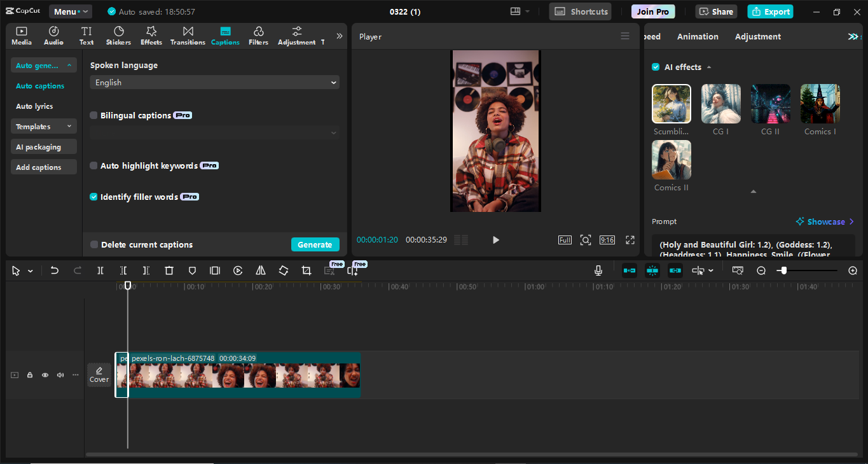Select the Comics I effect thumbnail

(x=820, y=103)
